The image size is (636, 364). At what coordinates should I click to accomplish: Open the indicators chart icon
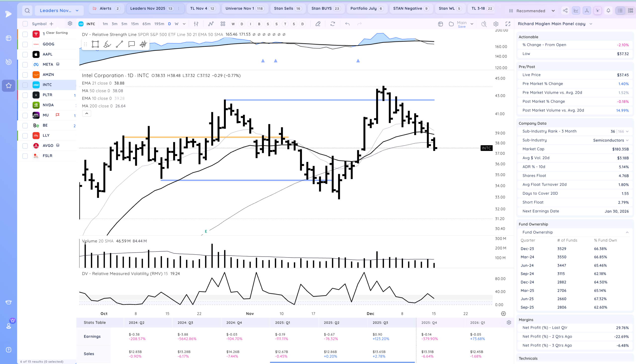click(211, 24)
